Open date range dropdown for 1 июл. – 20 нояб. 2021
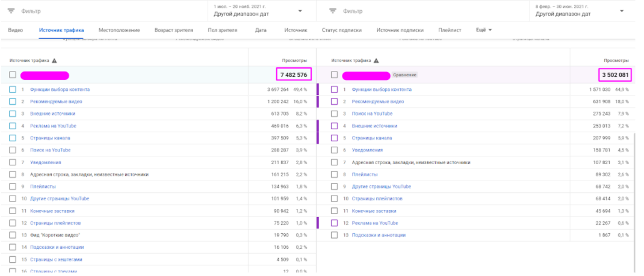 tap(300, 11)
